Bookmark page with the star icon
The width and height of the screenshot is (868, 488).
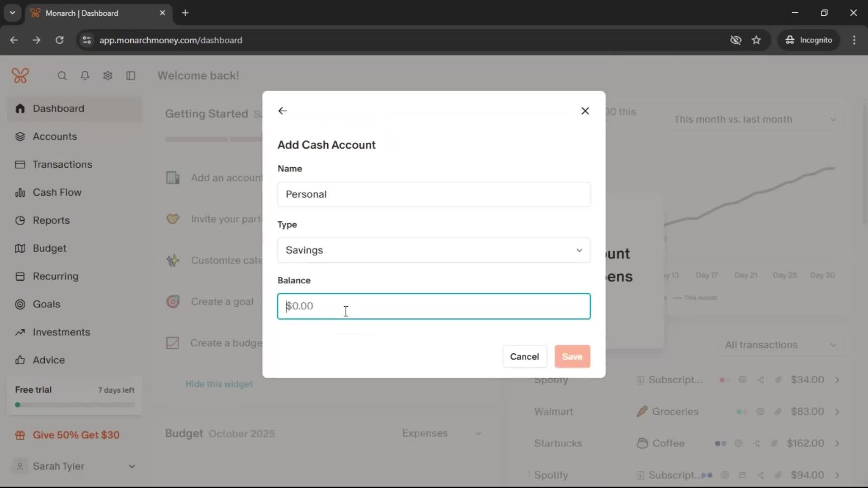pyautogui.click(x=756, y=40)
